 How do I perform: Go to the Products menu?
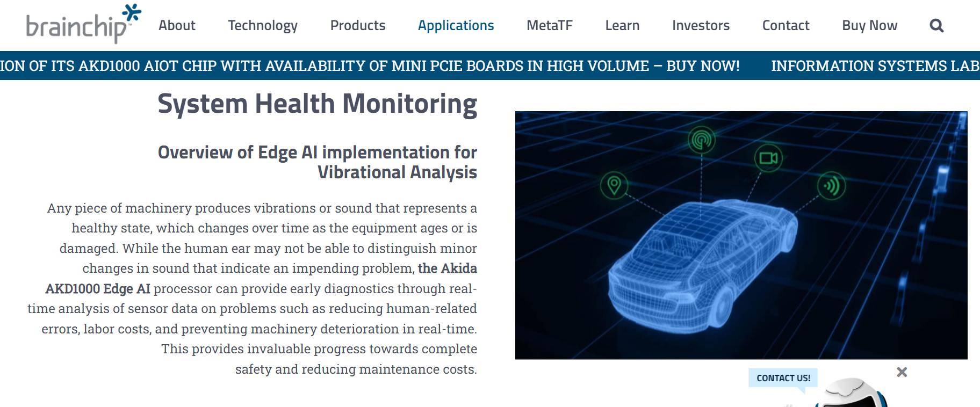pos(358,26)
